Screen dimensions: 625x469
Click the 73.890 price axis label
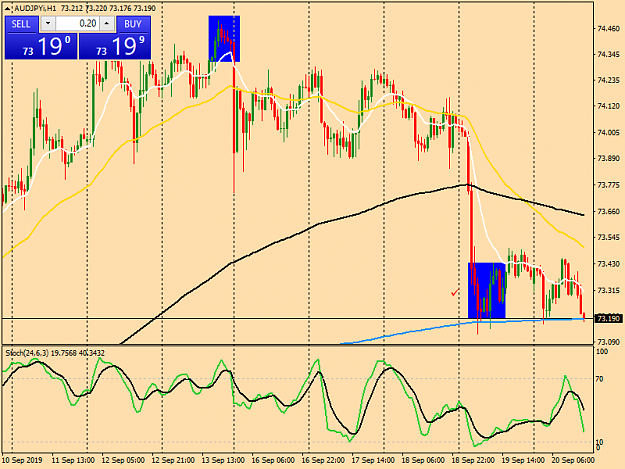tap(609, 159)
